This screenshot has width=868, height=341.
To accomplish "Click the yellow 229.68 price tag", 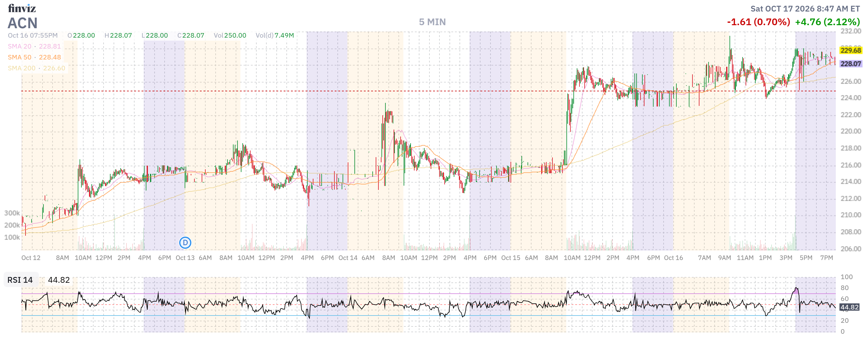I will pos(850,50).
